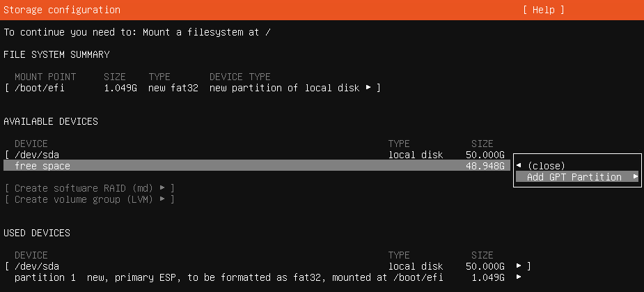Click 50.000G size in Available Devices

click(x=485, y=155)
